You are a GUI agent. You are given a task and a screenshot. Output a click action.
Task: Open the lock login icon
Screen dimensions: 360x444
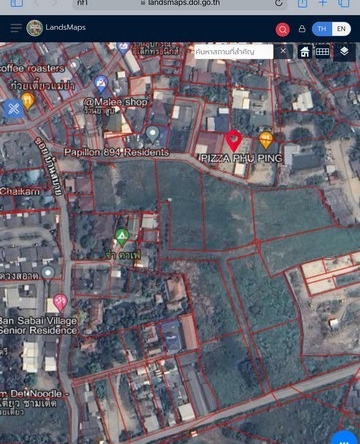point(302,29)
